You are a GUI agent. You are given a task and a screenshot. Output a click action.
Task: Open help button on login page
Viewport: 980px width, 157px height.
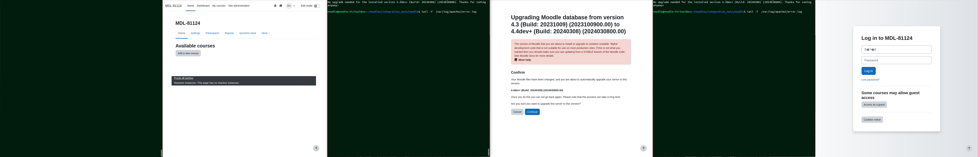coord(969,149)
